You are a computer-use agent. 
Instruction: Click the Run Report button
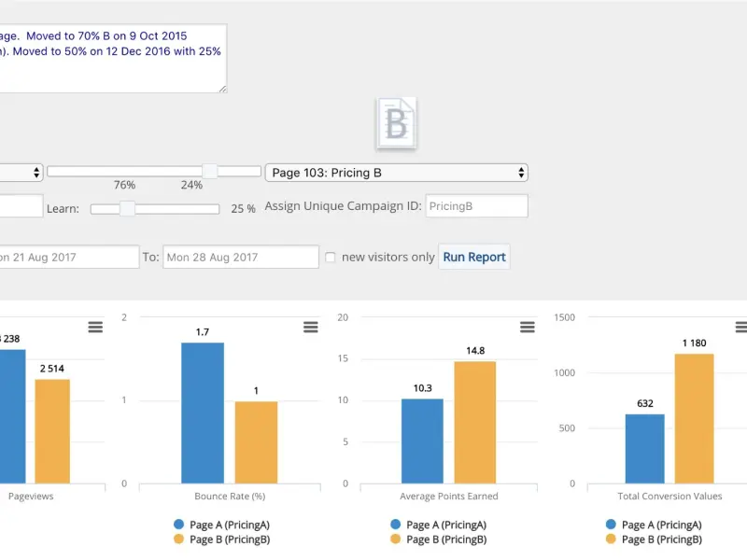(x=474, y=258)
